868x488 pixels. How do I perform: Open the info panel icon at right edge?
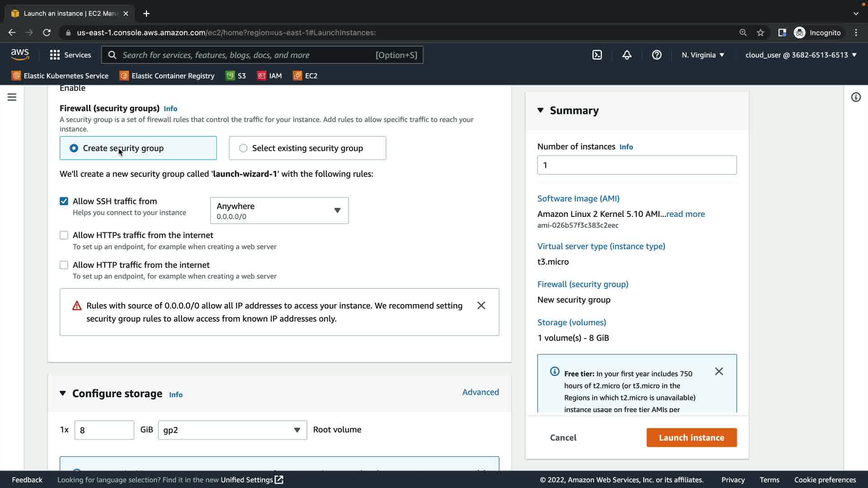(855, 97)
